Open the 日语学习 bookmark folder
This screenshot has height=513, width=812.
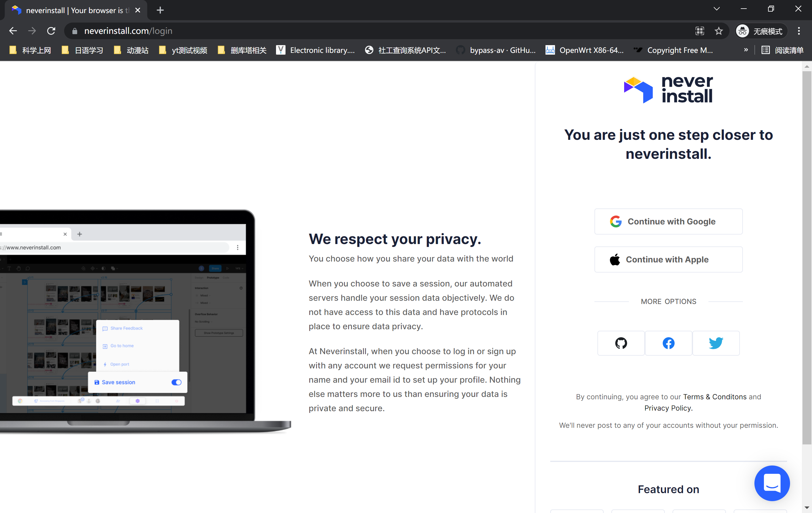pyautogui.click(x=83, y=50)
